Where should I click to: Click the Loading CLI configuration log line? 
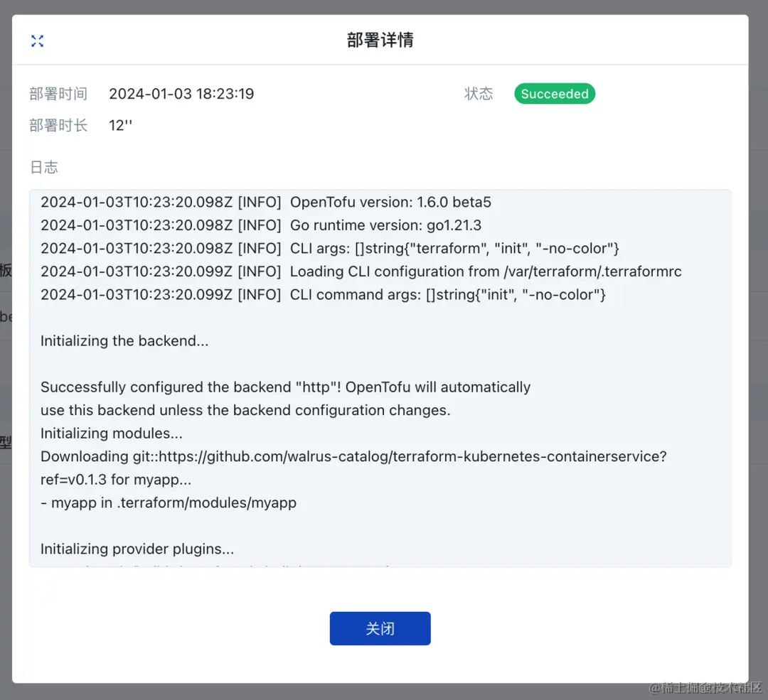point(361,271)
